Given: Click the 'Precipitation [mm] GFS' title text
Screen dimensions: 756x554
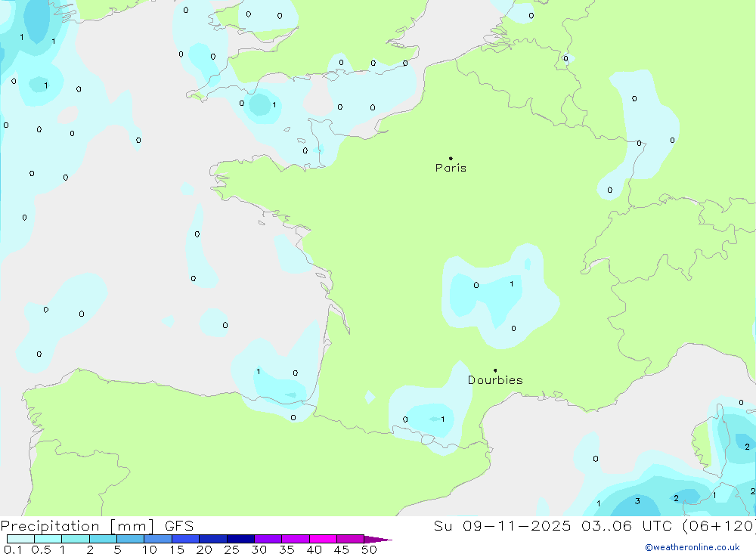Looking at the screenshot, I should coord(97,526).
